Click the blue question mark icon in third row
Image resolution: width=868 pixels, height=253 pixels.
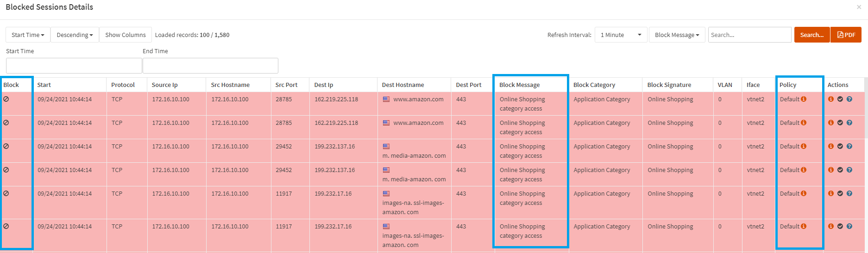pos(849,146)
